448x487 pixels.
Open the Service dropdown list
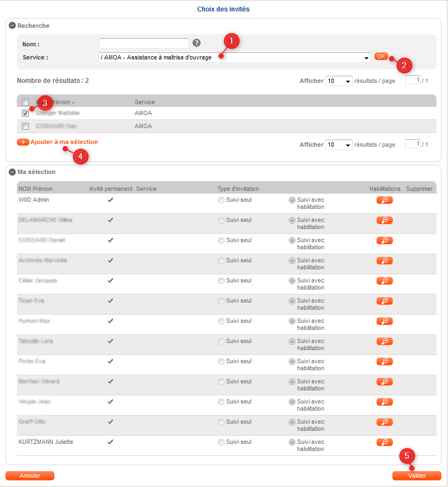366,58
